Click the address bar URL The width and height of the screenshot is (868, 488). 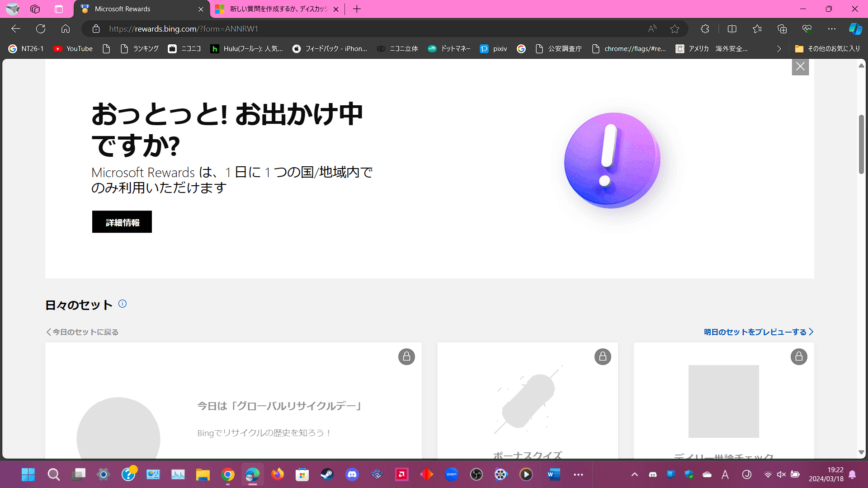pos(184,29)
